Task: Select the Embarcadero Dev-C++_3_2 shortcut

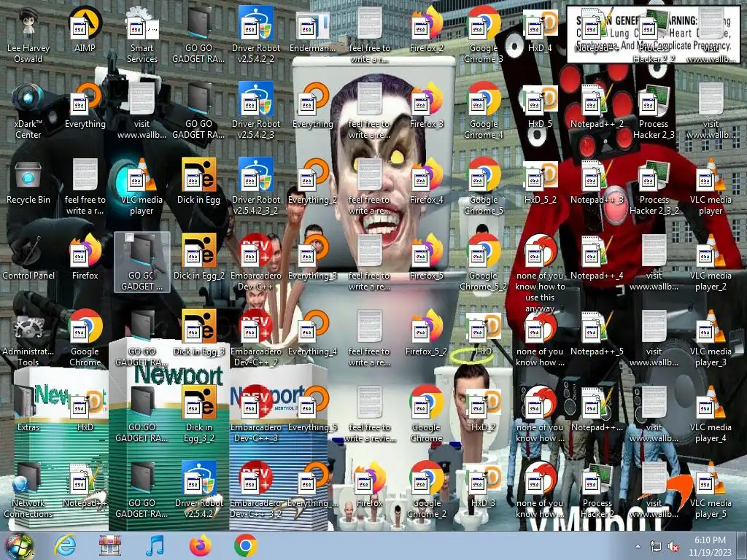Action: [x=256, y=491]
